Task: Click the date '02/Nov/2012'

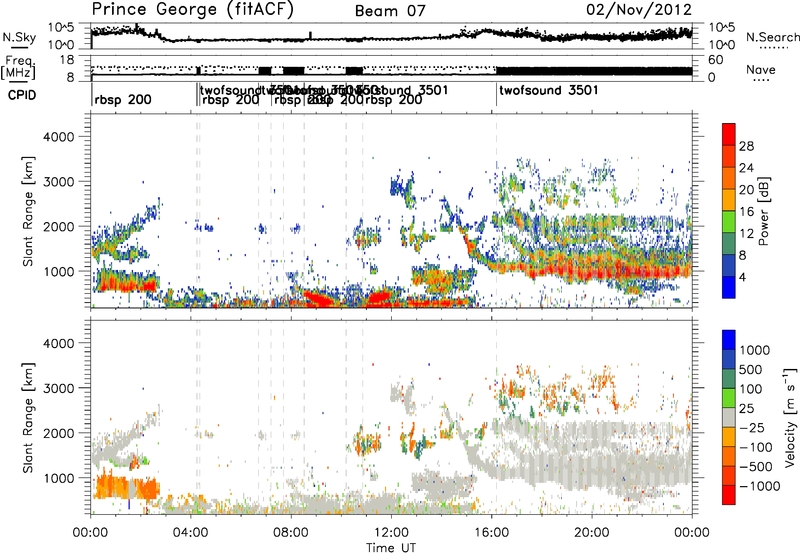Action: click(639, 10)
